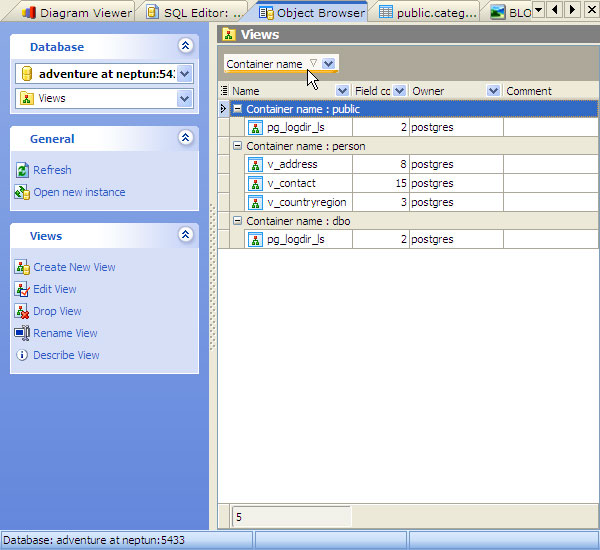
Task: Click Drop View link
Action: pos(57,311)
